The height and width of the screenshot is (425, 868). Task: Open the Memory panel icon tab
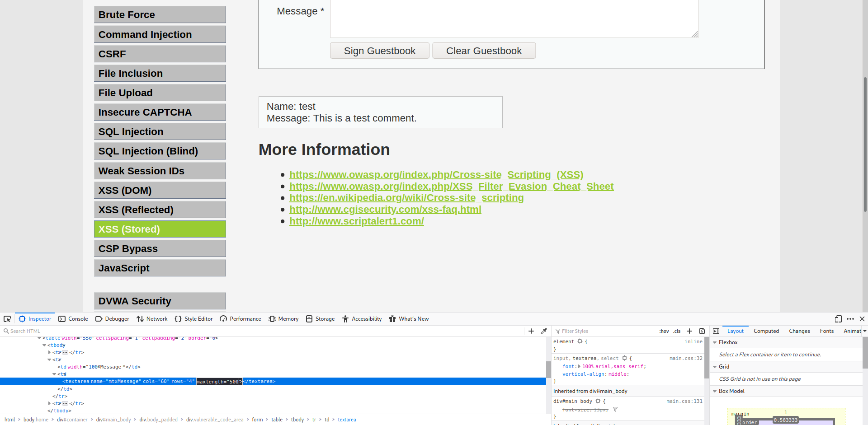[283, 319]
